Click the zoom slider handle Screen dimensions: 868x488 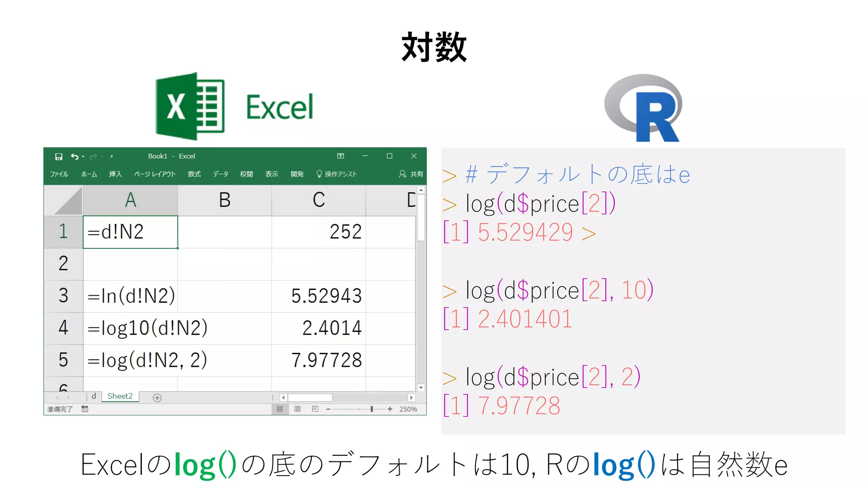pyautogui.click(x=372, y=409)
